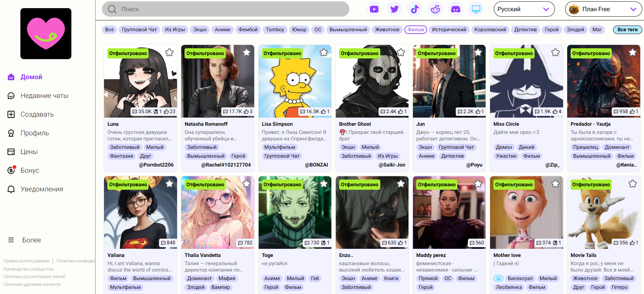Click the Мафия tag on Thalia Vandetta
644x294 pixels.
pyautogui.click(x=227, y=278)
